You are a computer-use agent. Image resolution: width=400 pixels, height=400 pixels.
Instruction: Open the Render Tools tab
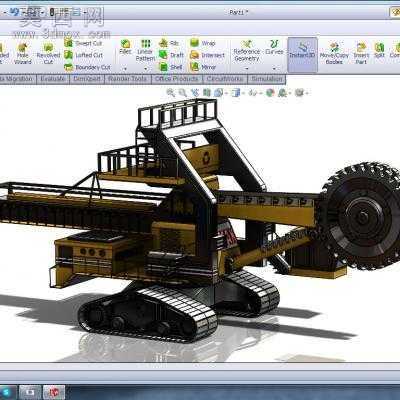[x=127, y=79]
